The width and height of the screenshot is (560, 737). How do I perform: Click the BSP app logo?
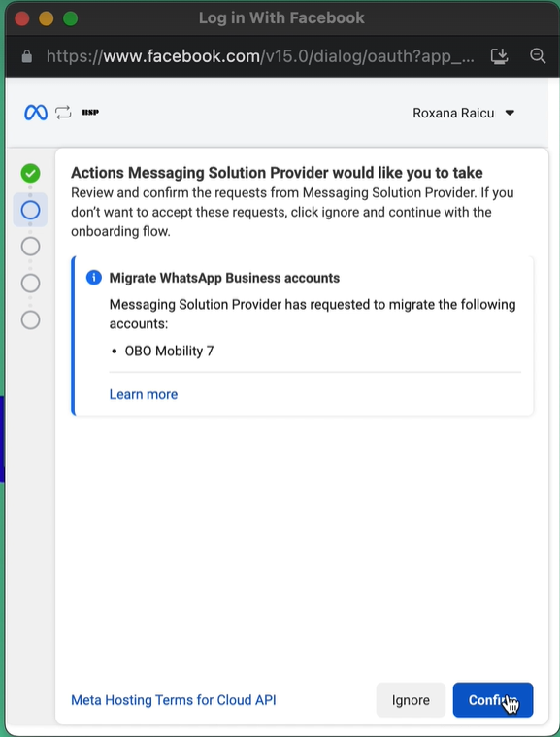(x=90, y=113)
